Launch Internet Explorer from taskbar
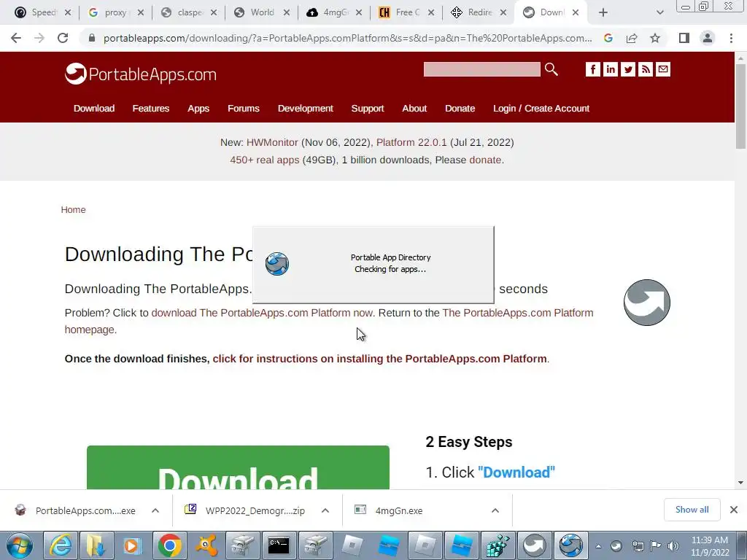747x560 pixels. tap(61, 545)
